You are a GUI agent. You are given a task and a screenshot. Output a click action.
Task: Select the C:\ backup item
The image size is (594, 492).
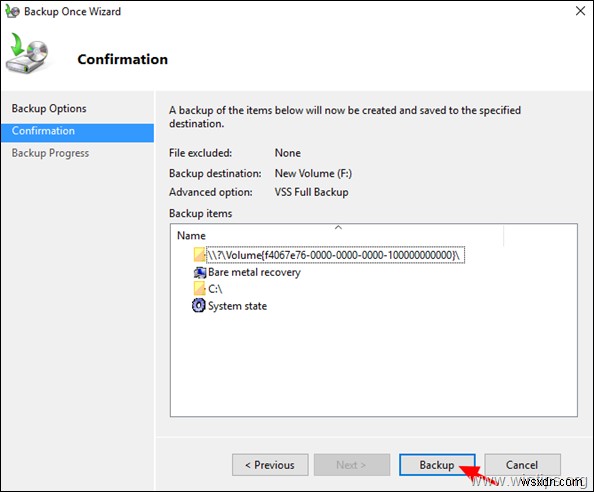point(215,289)
